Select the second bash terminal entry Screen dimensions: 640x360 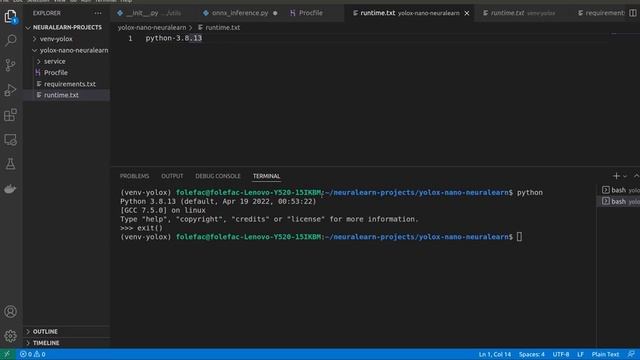(620, 202)
